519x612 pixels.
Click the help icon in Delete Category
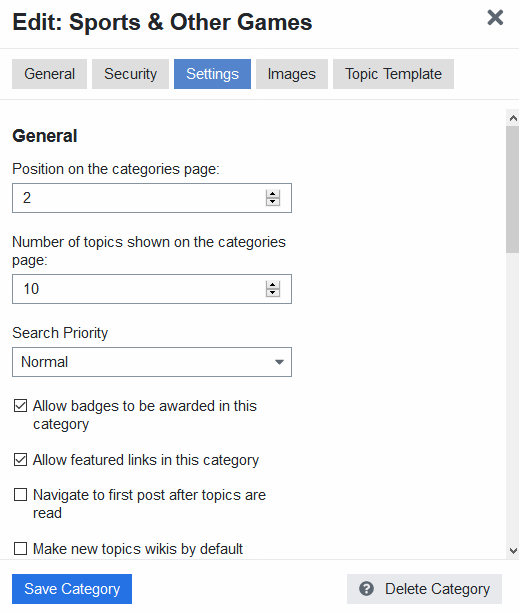click(366, 589)
